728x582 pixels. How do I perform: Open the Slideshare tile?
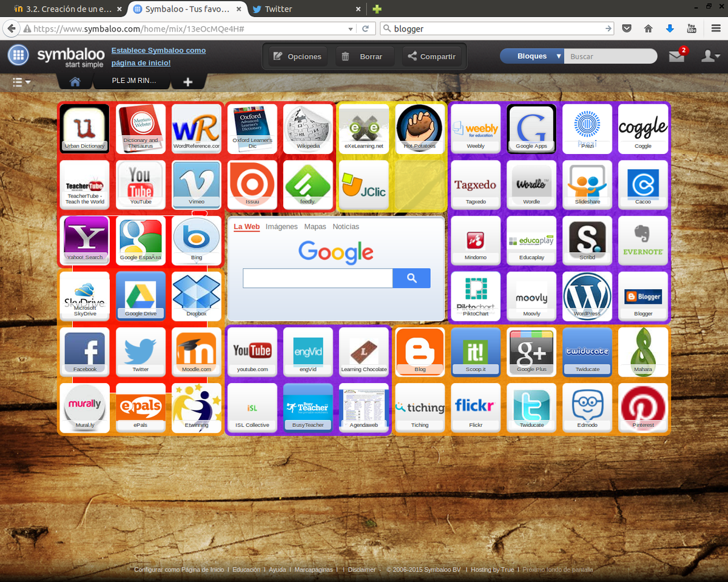(x=587, y=184)
